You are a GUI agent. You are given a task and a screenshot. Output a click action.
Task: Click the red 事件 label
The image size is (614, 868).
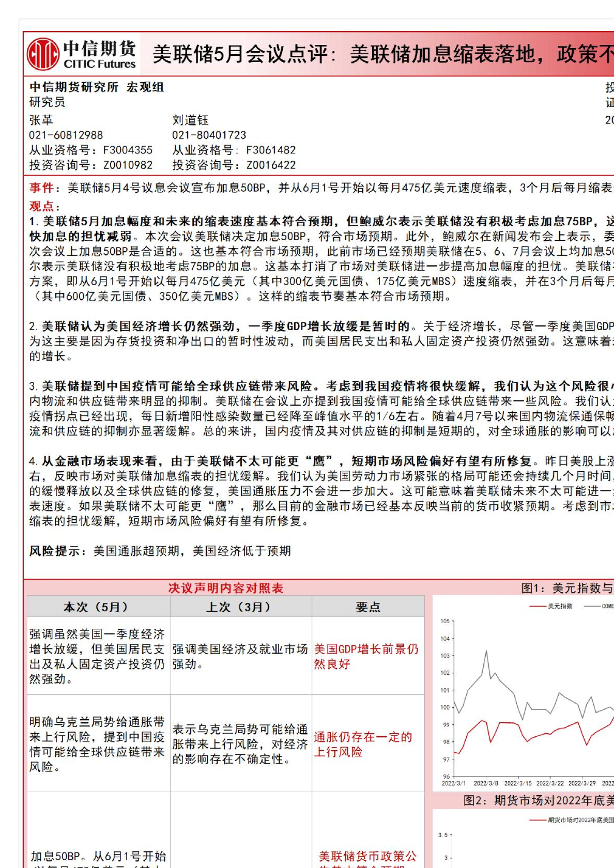[41, 188]
